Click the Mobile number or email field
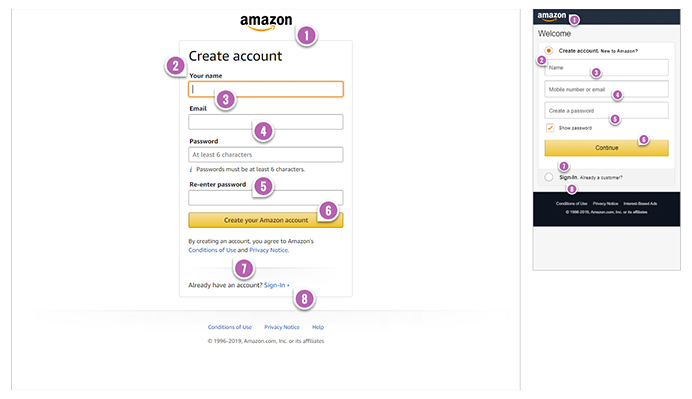692x399 pixels. [x=606, y=89]
